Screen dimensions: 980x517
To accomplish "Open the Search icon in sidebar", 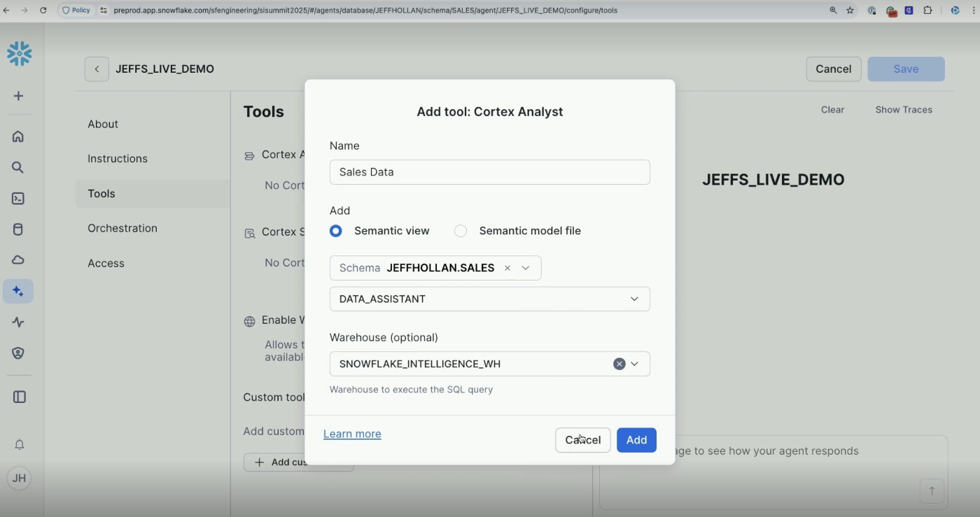I will (18, 167).
